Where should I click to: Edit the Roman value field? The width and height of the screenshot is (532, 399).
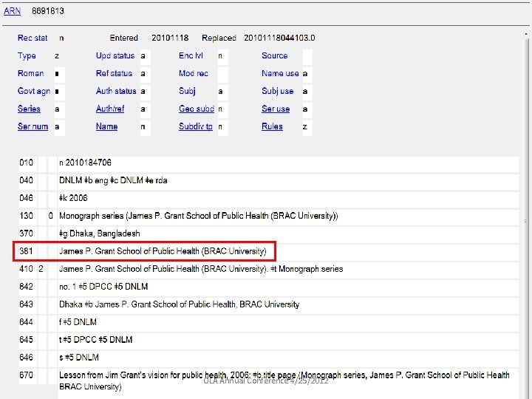59,74
